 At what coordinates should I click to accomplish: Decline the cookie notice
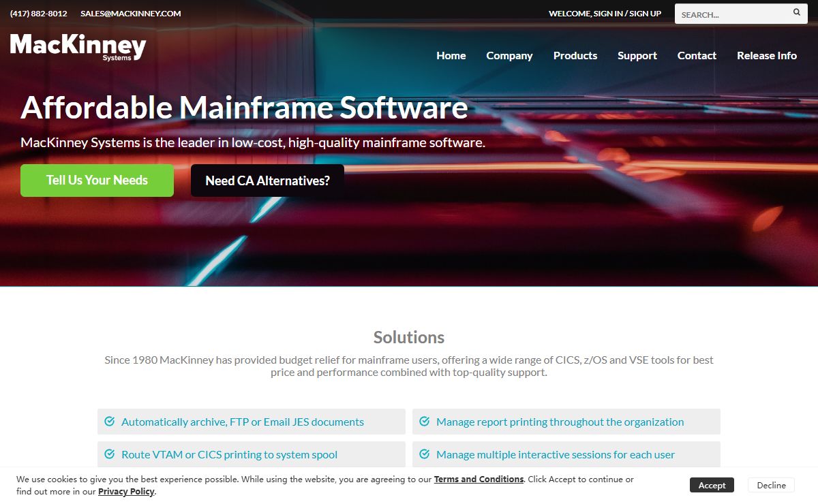point(771,485)
